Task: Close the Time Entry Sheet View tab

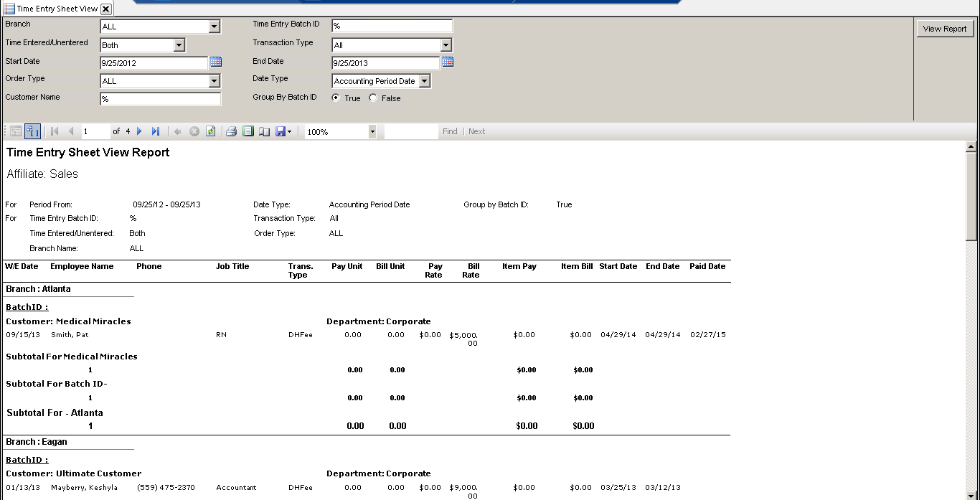Action: point(105,9)
